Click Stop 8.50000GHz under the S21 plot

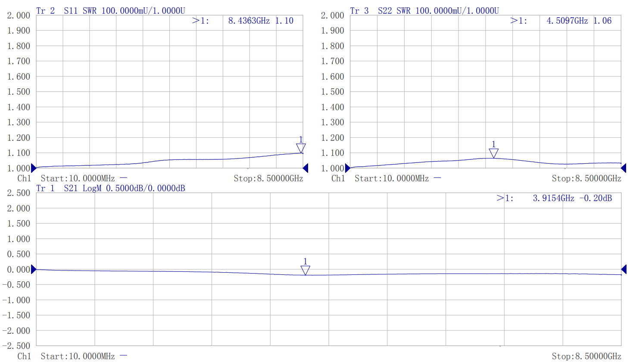click(586, 356)
